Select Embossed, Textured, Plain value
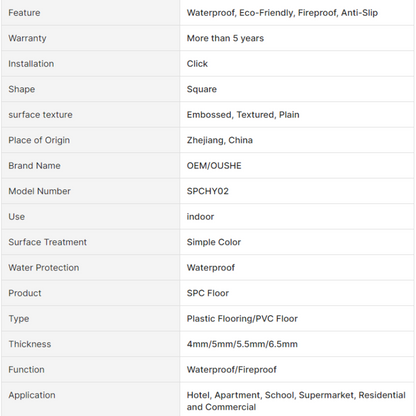 (243, 115)
